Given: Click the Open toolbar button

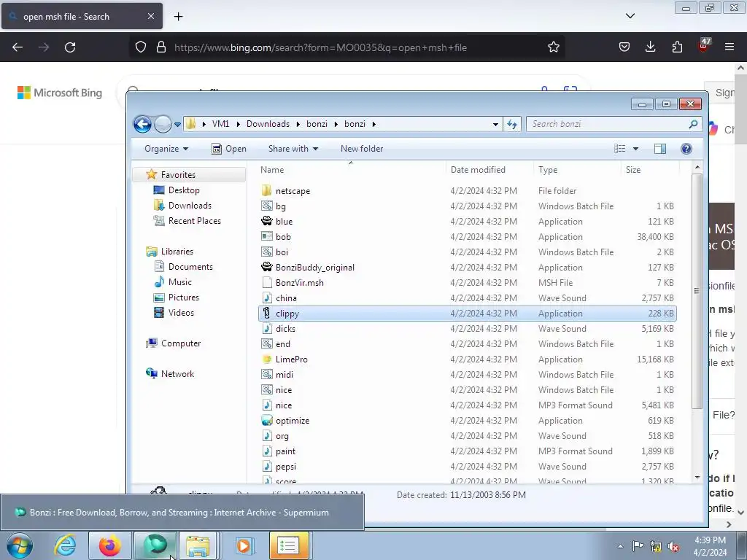Looking at the screenshot, I should coord(228,149).
